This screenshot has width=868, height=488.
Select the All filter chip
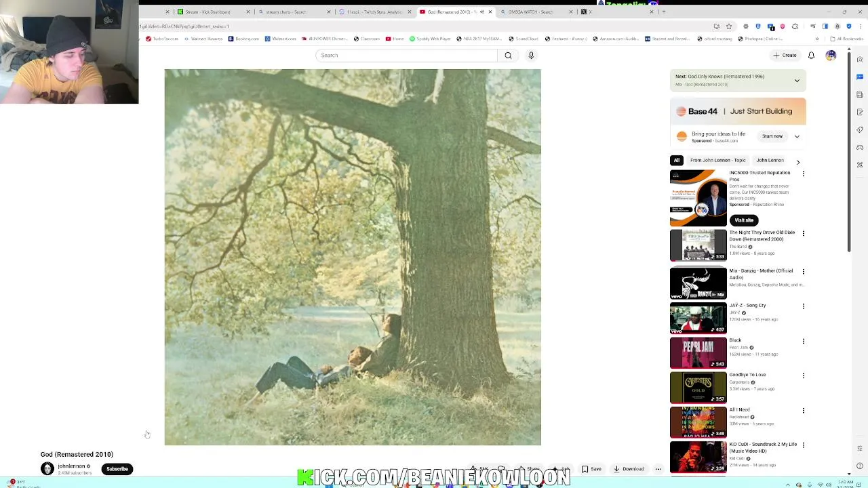pos(676,161)
